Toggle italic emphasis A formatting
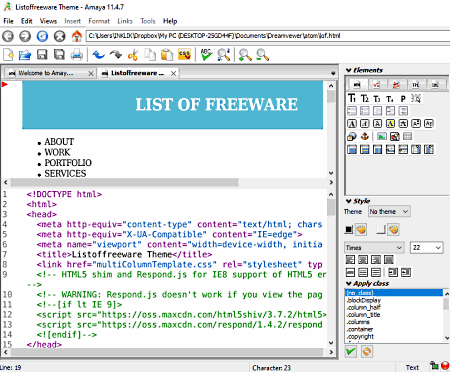Image resolution: width=450 pixels, height=372 pixels. tap(365, 124)
